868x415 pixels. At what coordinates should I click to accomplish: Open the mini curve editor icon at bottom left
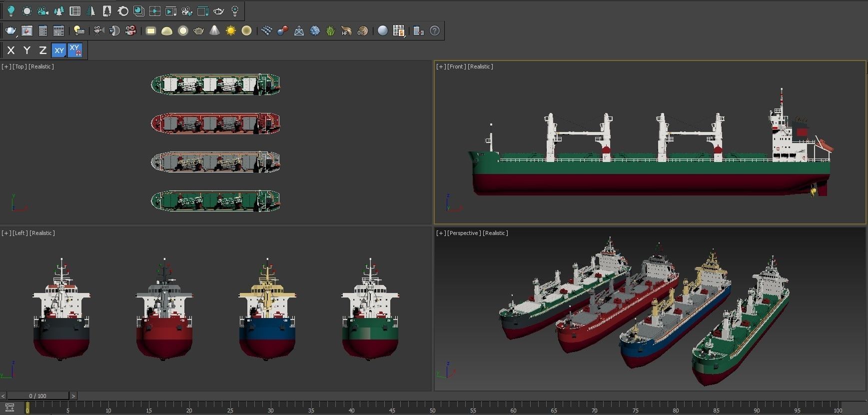pos(9,407)
